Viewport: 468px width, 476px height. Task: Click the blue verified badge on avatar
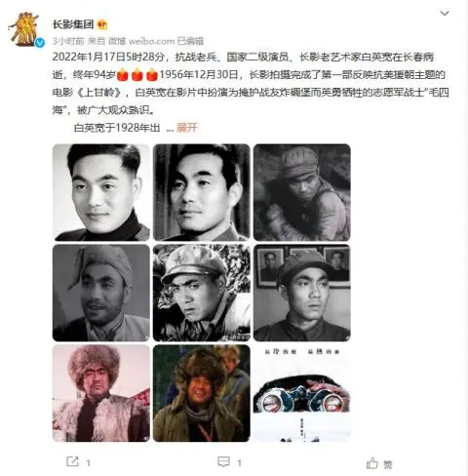(x=40, y=43)
